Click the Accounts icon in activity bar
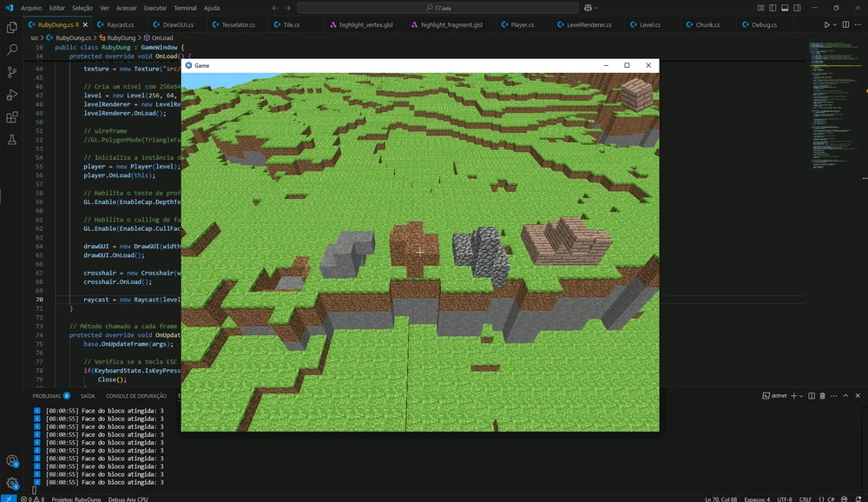 click(x=12, y=461)
